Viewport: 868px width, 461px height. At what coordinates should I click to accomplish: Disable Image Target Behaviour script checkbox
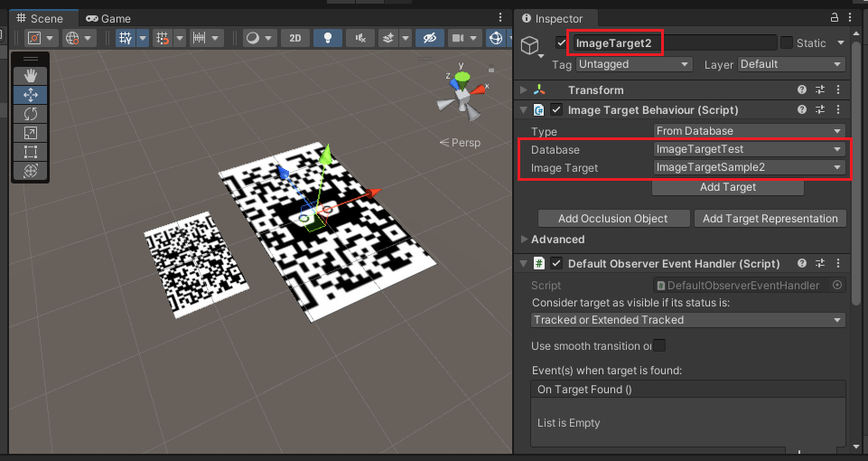(x=556, y=109)
